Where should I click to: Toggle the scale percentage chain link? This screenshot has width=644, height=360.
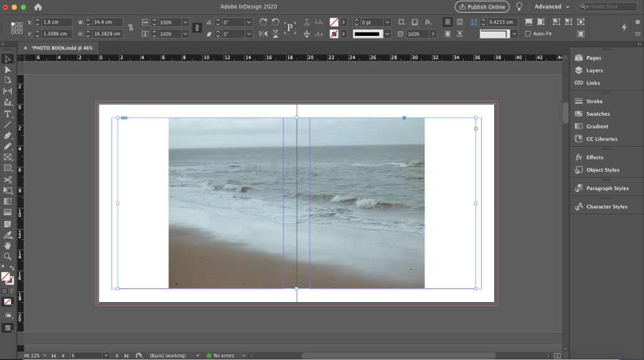point(197,28)
